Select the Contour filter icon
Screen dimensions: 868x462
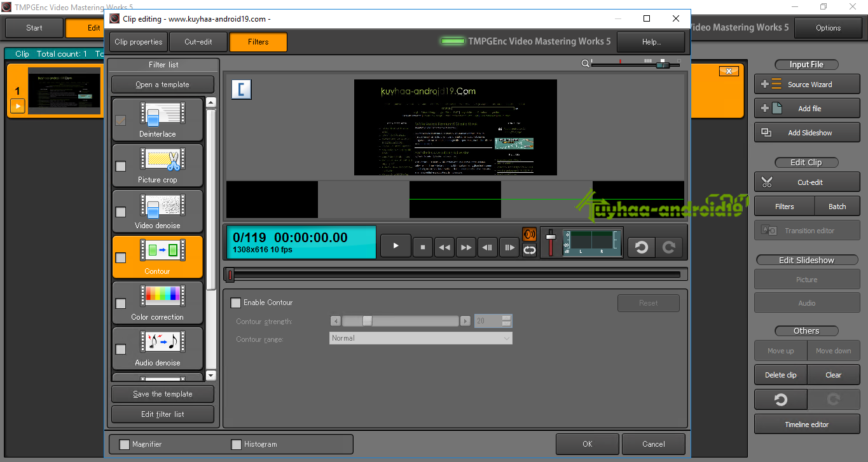point(163,252)
